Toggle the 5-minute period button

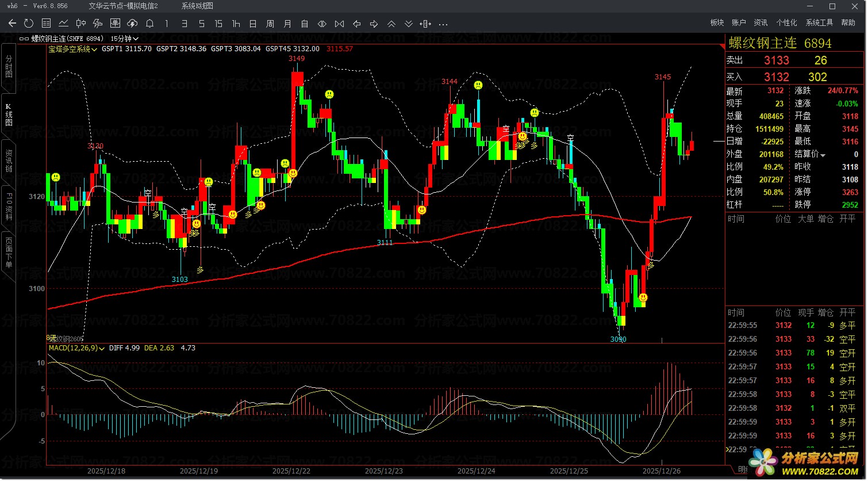[x=201, y=24]
